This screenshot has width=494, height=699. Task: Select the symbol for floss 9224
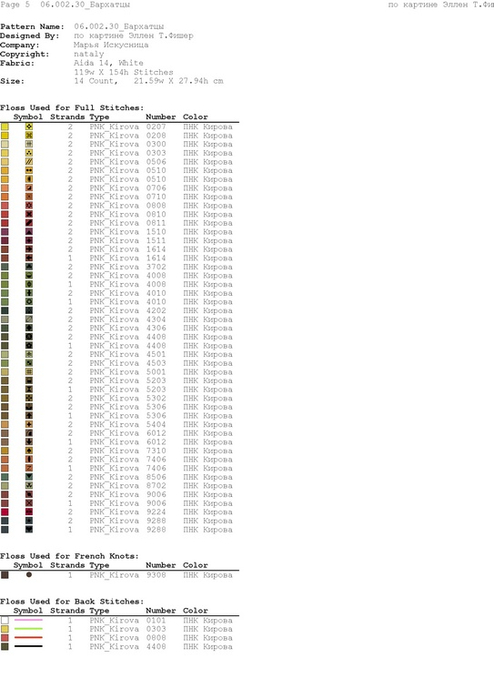pos(29,512)
